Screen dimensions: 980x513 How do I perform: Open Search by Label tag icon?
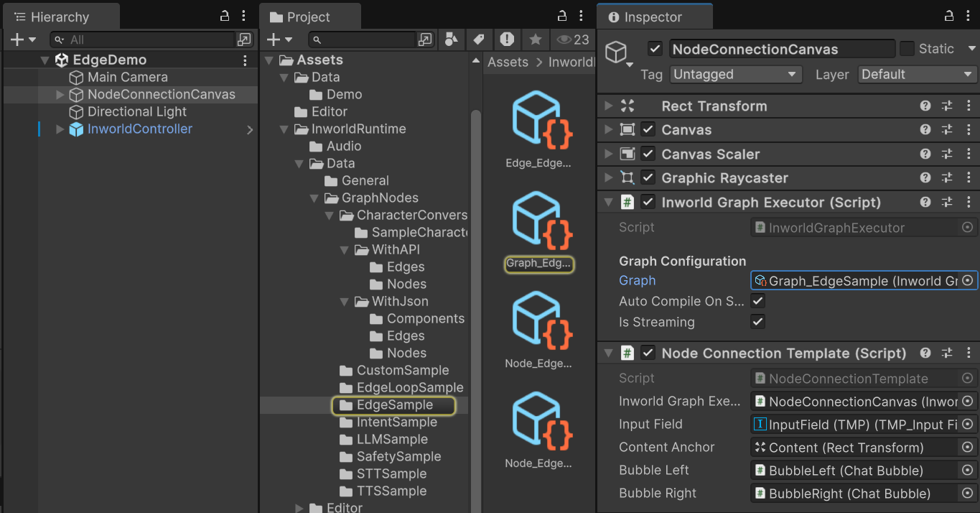tap(479, 40)
